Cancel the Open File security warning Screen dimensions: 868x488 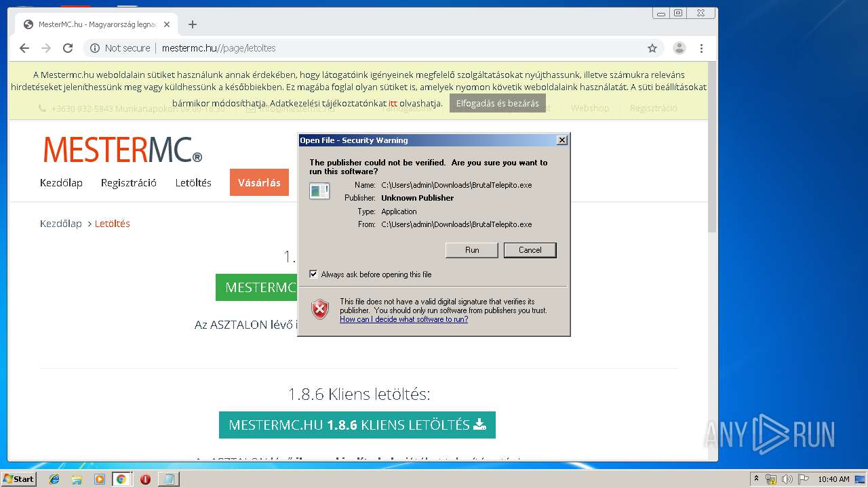click(x=530, y=250)
